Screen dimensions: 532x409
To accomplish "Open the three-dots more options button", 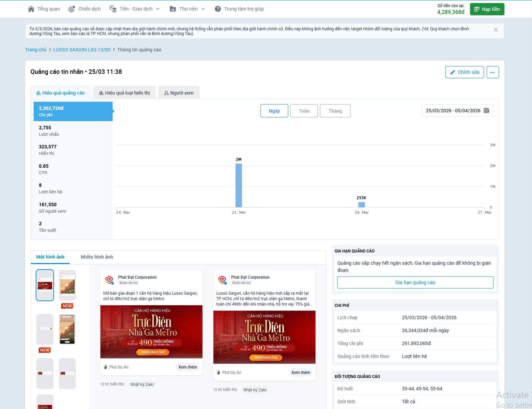I will [493, 72].
